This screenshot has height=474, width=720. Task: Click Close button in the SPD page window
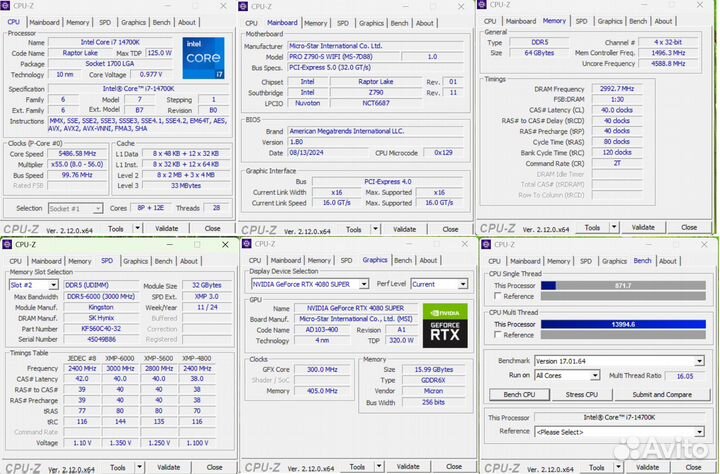pos(214,467)
